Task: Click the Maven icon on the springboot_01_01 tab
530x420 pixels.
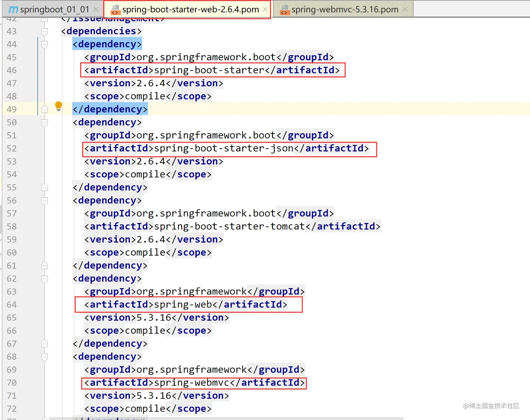Action: 13,9
